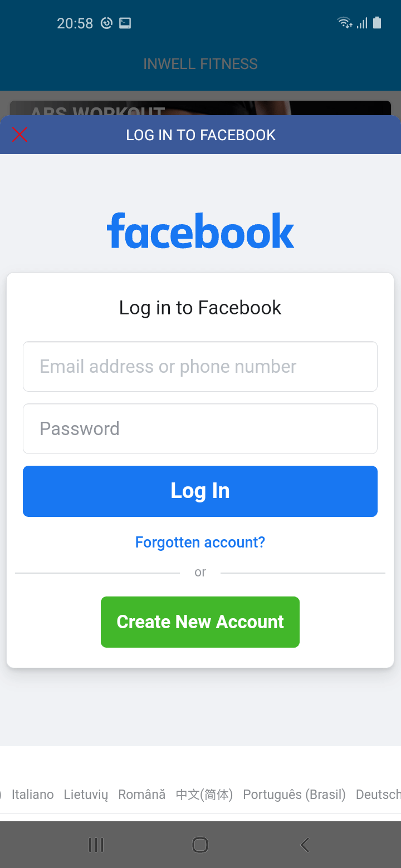This screenshot has width=401, height=868.
Task: Switch language to Lietuvių
Action: (86, 795)
